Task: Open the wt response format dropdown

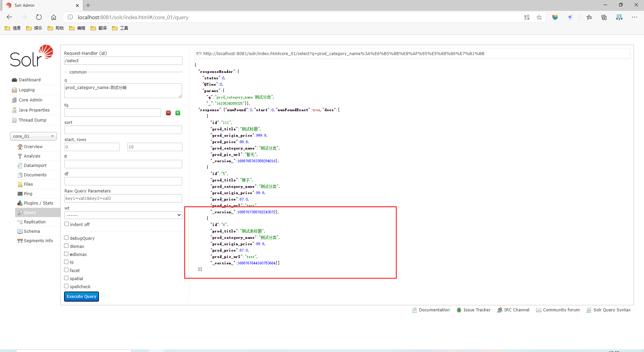Action: click(123, 215)
